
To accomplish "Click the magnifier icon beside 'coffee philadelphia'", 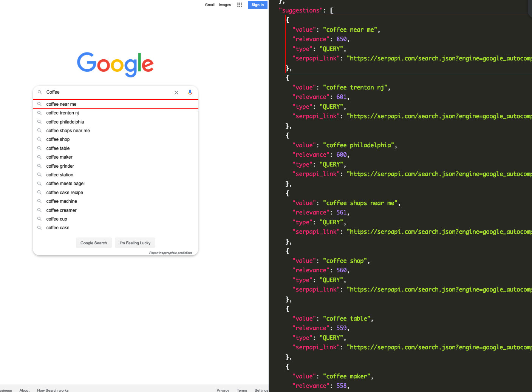I will coord(39,122).
